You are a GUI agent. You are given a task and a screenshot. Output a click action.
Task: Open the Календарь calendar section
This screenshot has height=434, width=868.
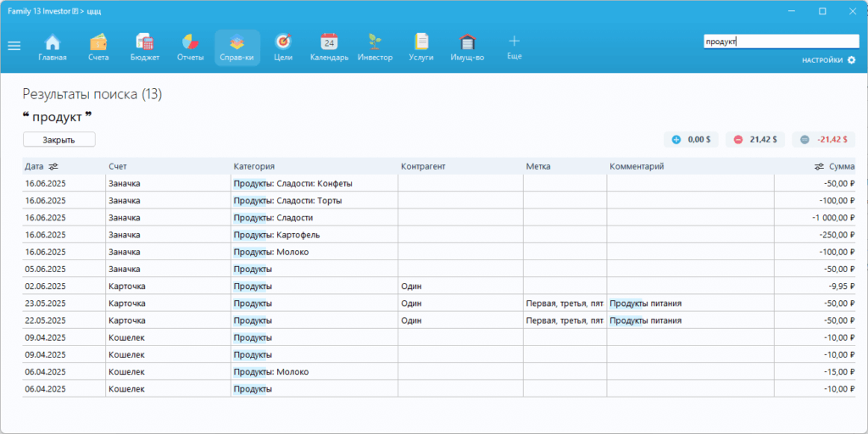(330, 47)
